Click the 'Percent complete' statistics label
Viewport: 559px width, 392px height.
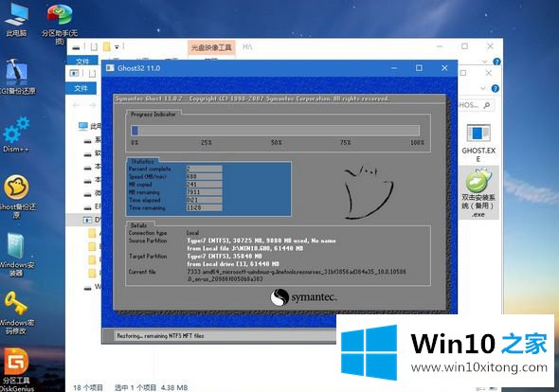coord(150,169)
